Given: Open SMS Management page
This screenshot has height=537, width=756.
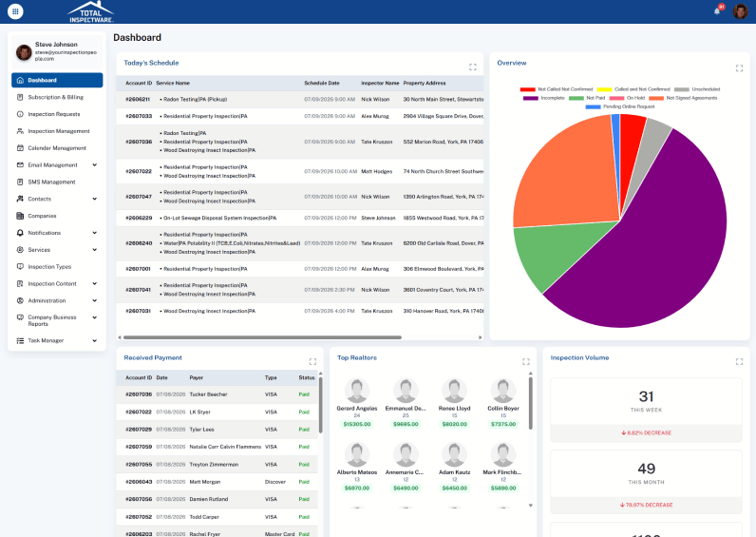Looking at the screenshot, I should coord(51,182).
